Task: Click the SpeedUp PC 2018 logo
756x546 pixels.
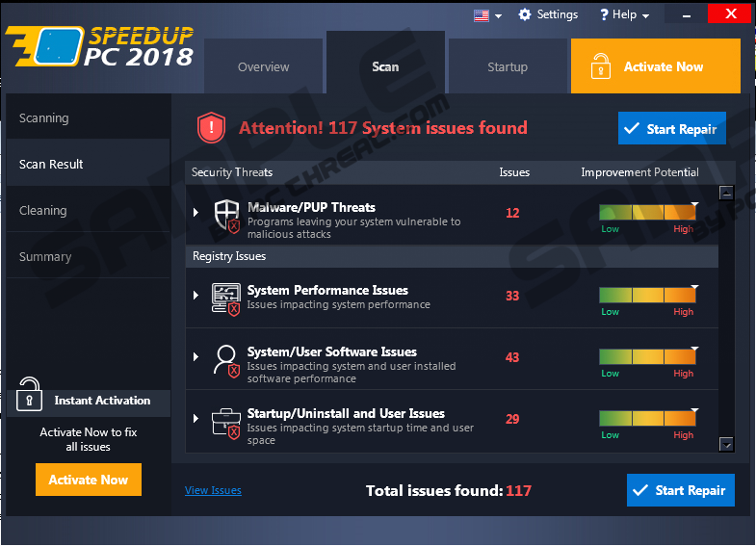Action: (99, 46)
